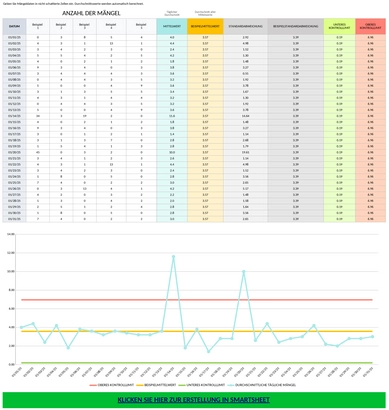This screenshot has height=410, width=389.
Task: Select the first date cell under DATUM
Action: (14, 37)
